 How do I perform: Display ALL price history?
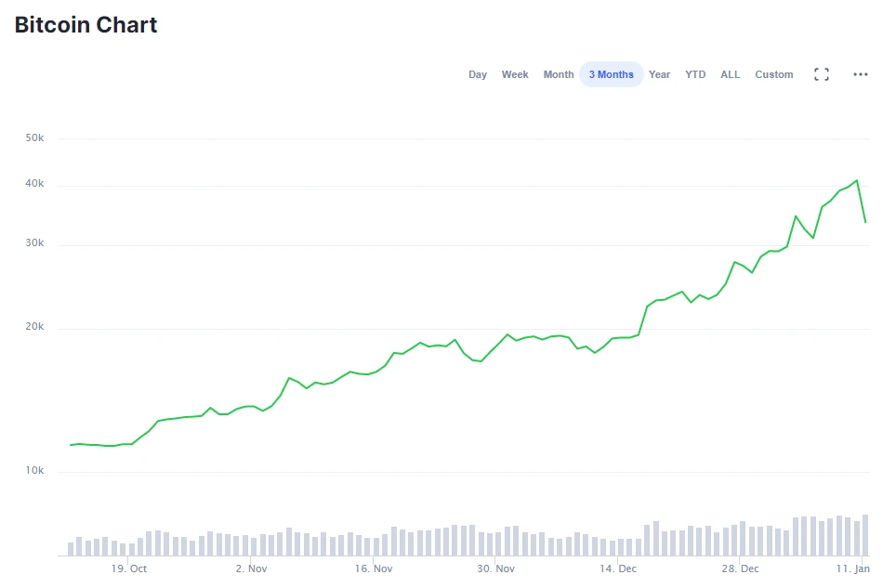click(x=731, y=74)
